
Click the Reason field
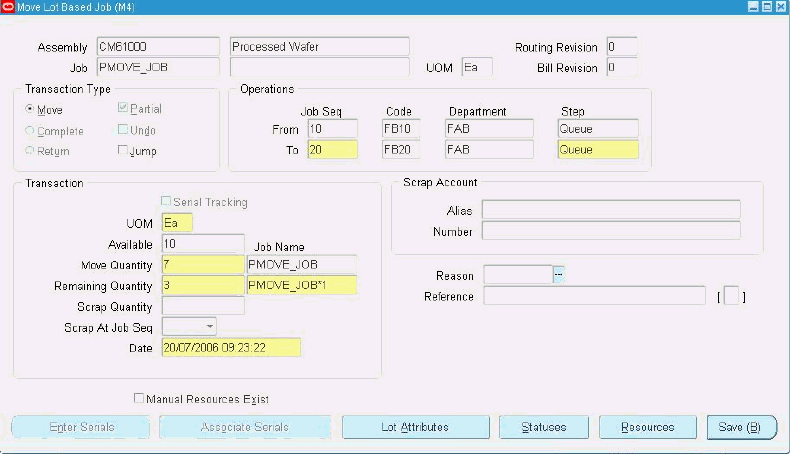[518, 275]
